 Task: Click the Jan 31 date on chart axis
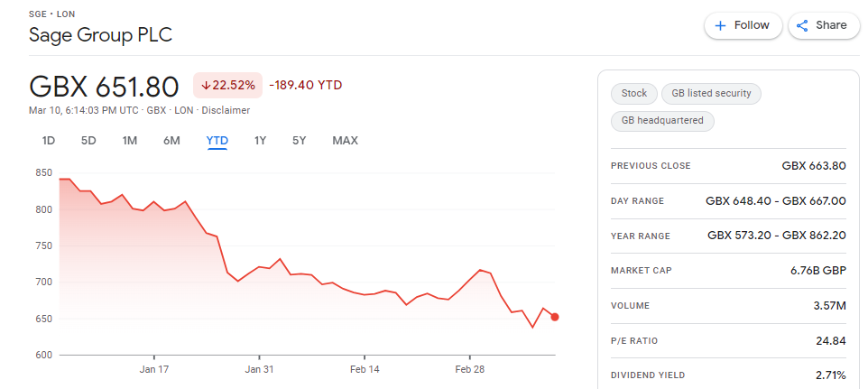pos(259,370)
